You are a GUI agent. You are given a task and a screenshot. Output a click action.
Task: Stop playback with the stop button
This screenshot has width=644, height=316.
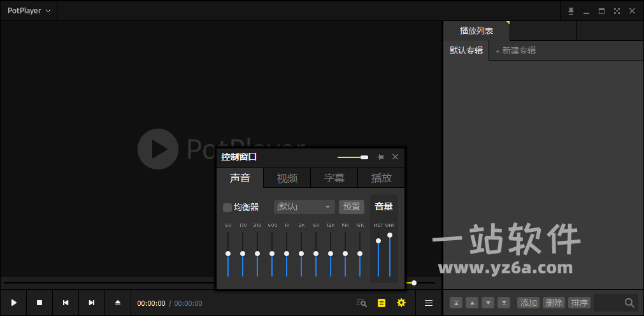(x=39, y=303)
